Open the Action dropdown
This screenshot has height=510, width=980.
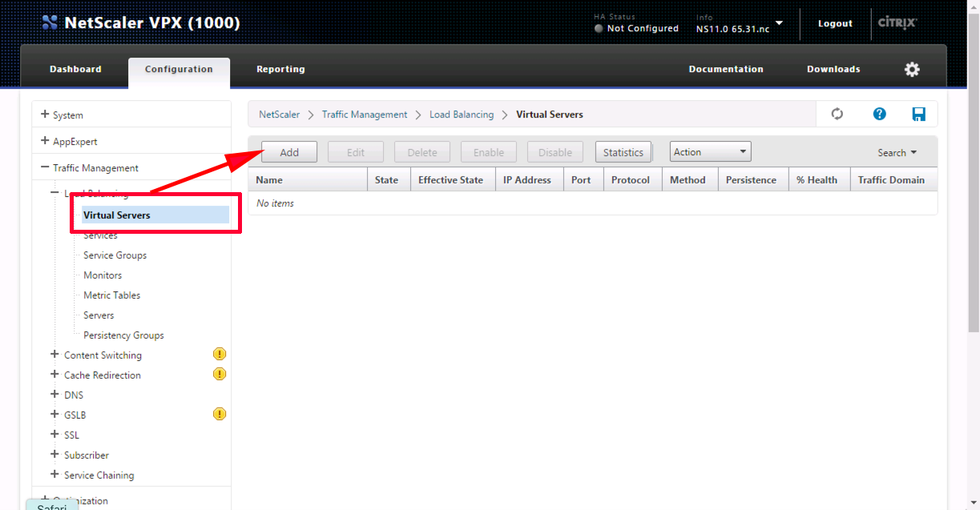[x=710, y=152]
